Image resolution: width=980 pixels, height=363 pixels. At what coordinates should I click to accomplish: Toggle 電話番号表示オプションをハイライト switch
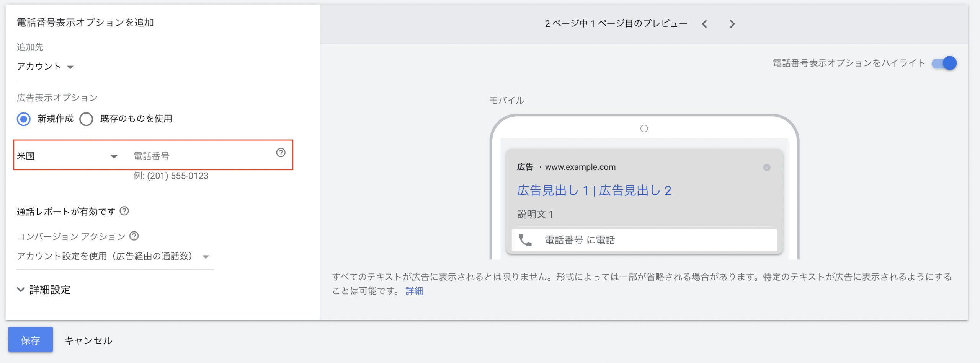click(x=944, y=63)
